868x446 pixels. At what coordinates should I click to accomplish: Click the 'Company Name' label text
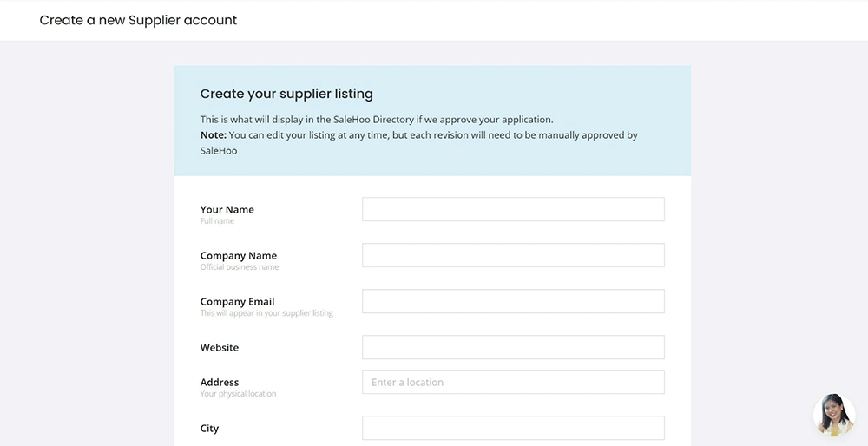point(238,256)
